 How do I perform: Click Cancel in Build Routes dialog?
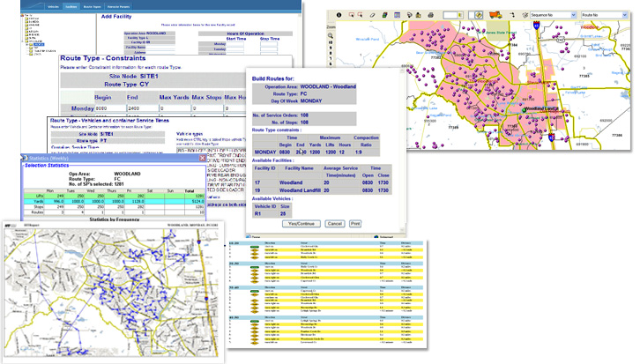coord(334,224)
